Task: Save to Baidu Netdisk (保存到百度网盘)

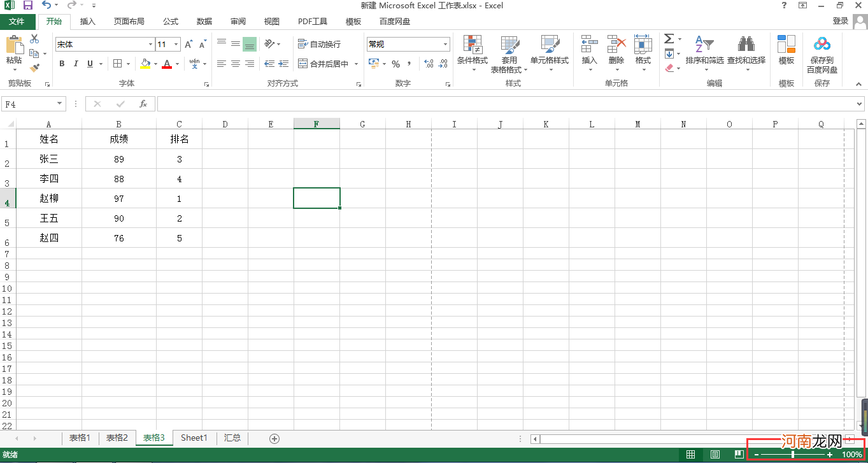Action: click(822, 53)
